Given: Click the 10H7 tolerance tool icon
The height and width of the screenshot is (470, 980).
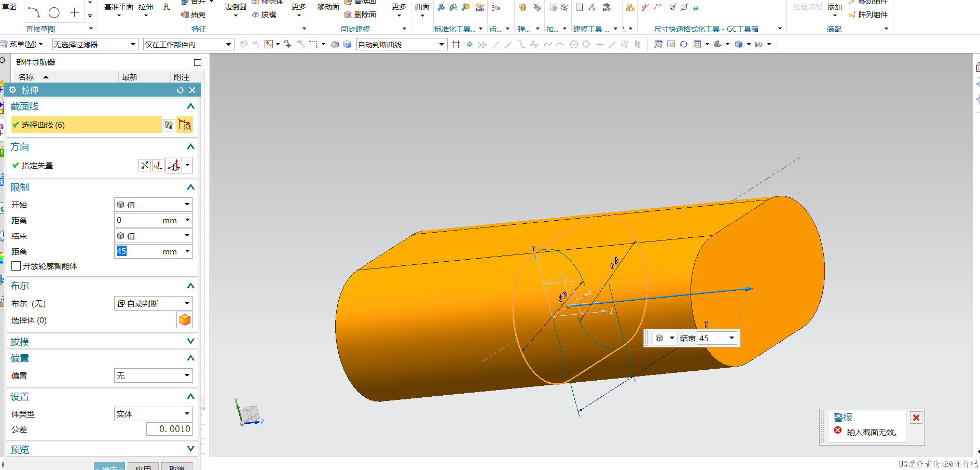Looking at the screenshot, I should [606, 7].
